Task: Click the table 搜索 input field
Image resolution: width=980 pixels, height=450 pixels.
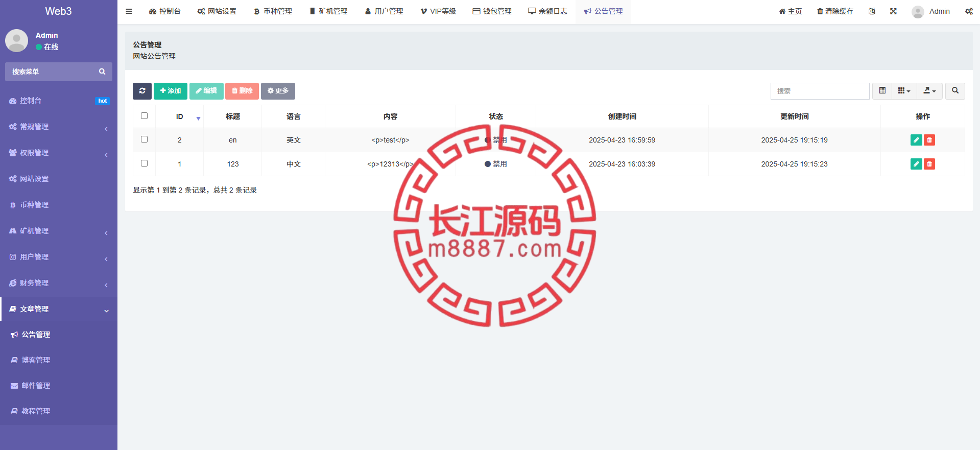Action: pyautogui.click(x=820, y=91)
